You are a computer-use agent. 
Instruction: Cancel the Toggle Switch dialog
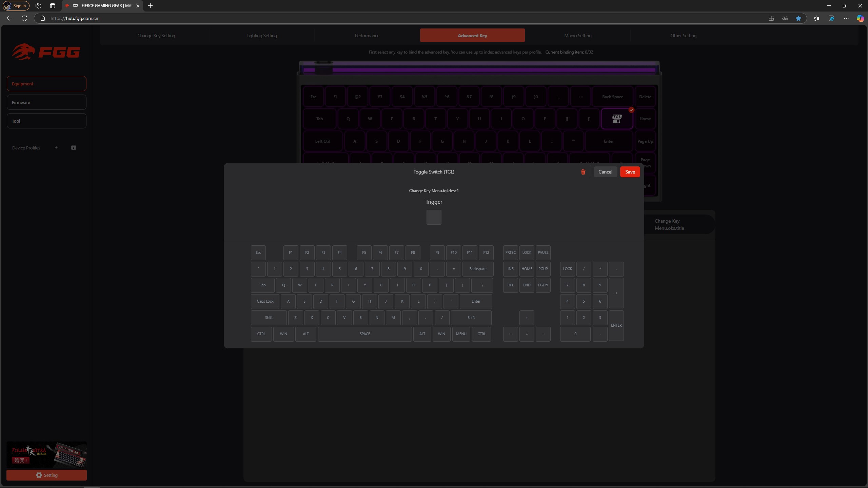pos(605,172)
